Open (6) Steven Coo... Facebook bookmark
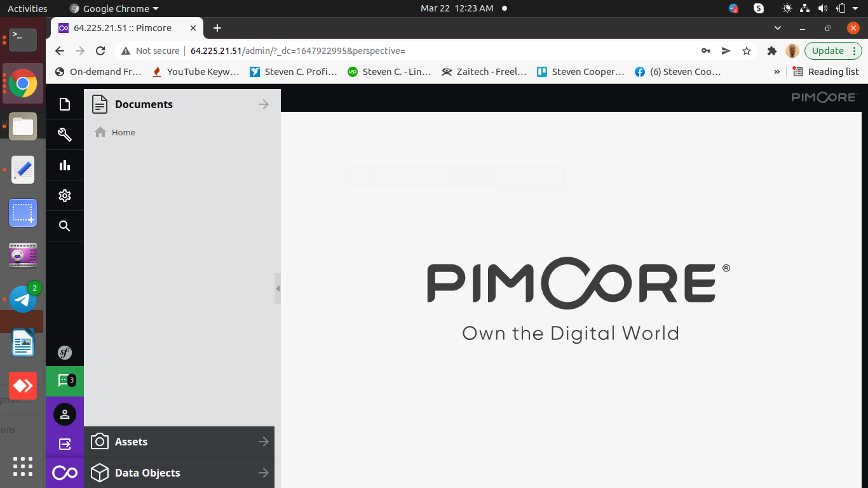 (x=679, y=72)
